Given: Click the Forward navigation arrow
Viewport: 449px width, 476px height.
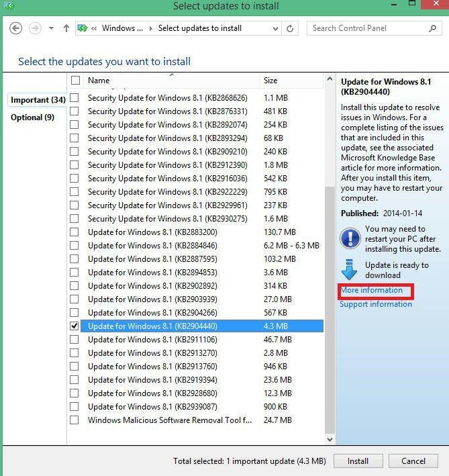Looking at the screenshot, I should (35, 29).
